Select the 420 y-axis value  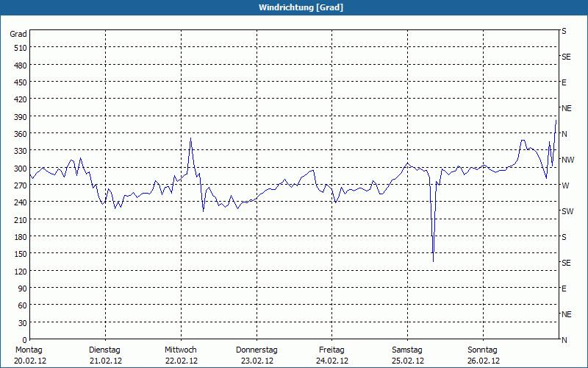(x=21, y=100)
